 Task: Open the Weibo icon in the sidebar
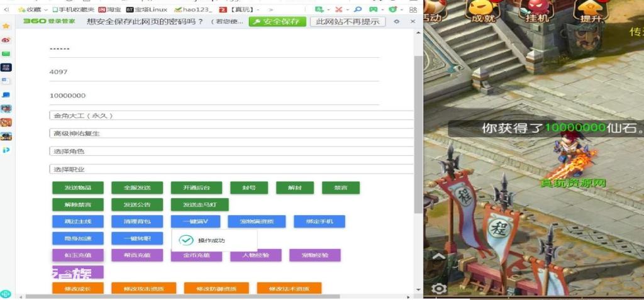point(6,40)
